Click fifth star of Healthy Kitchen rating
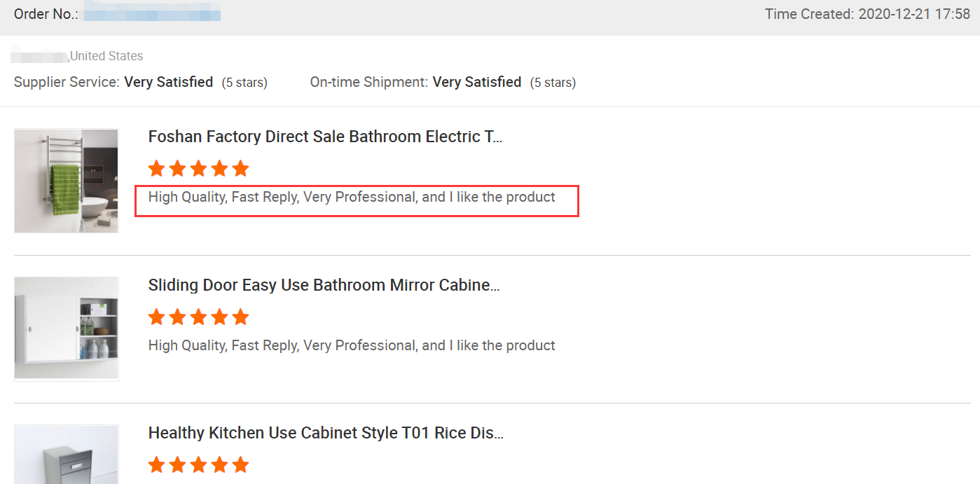The image size is (980, 484). pos(240,465)
